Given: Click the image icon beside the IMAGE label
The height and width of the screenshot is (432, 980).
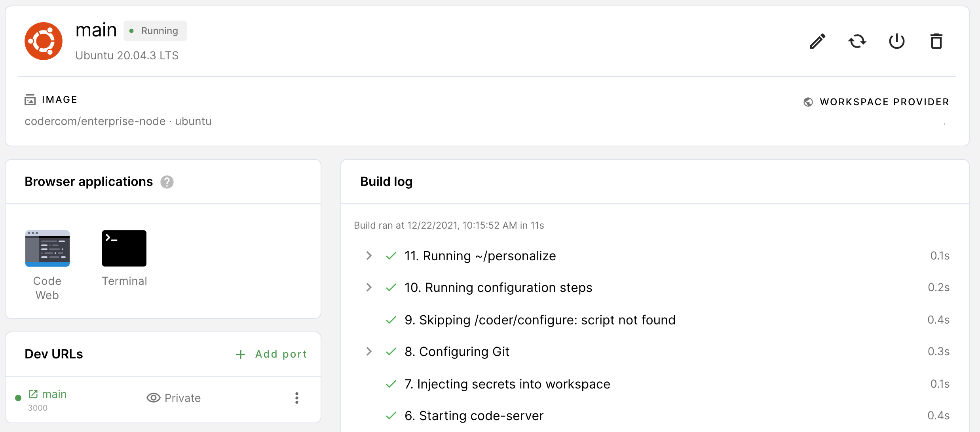Looking at the screenshot, I should 30,99.
